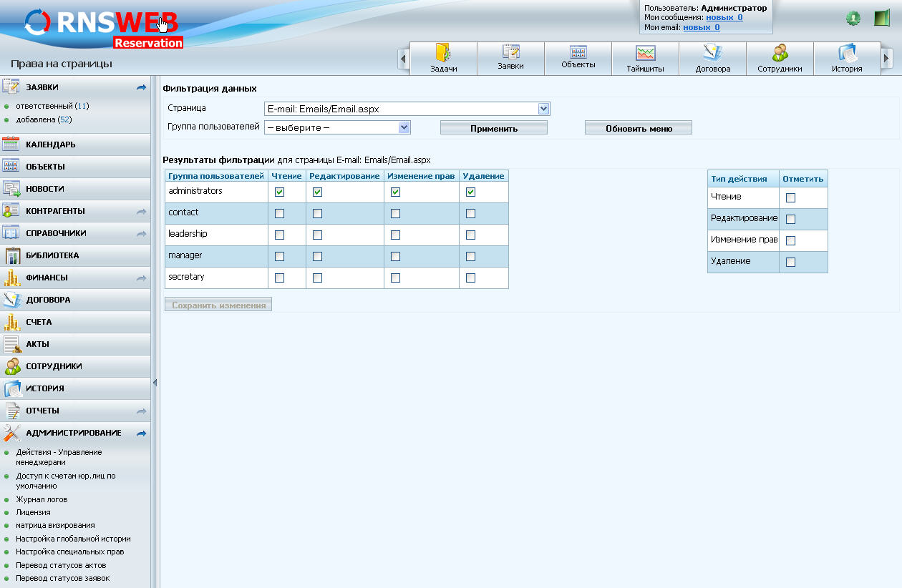The image size is (902, 588).
Task: Open the Группа пользователей dropdown
Action: (x=404, y=127)
